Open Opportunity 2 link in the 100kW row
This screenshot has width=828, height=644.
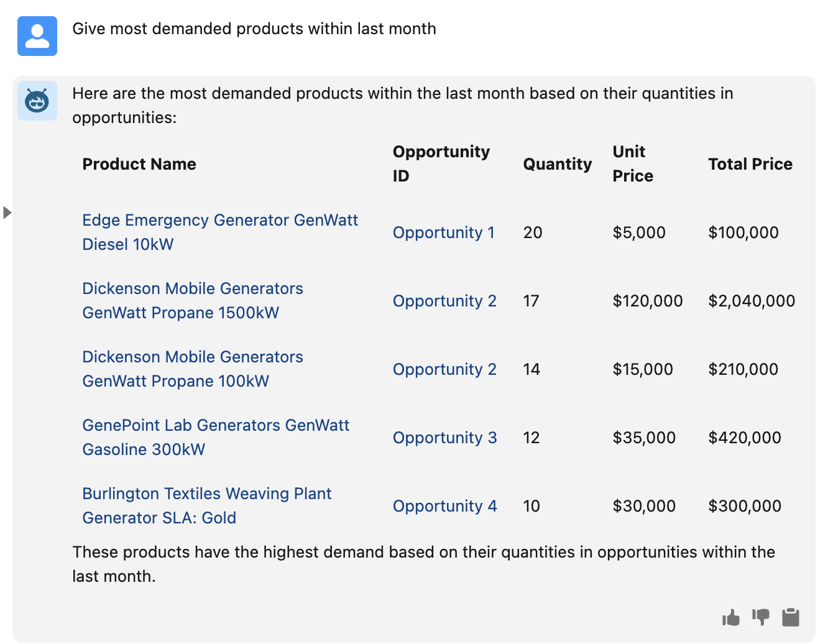pos(444,369)
